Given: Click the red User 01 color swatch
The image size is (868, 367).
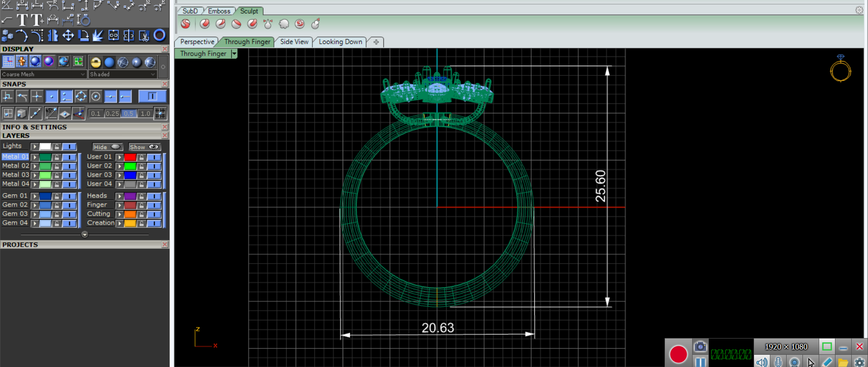Looking at the screenshot, I should pos(130,157).
